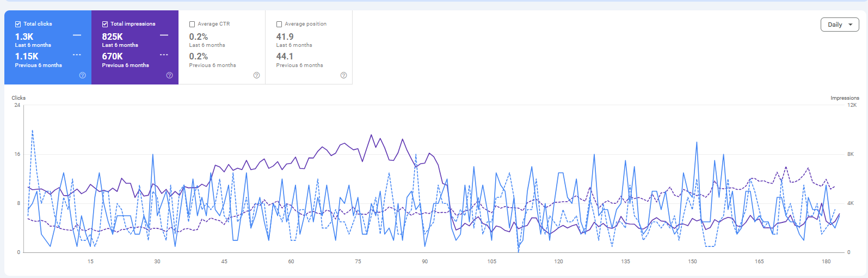Screen dimensions: 868x278
Task: Click the 41.9 average position value
Action: tap(285, 37)
